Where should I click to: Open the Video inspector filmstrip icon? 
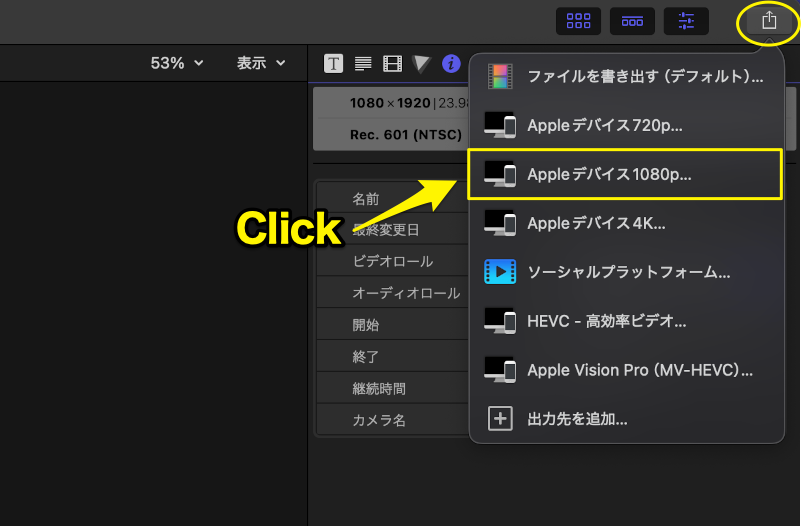point(392,64)
